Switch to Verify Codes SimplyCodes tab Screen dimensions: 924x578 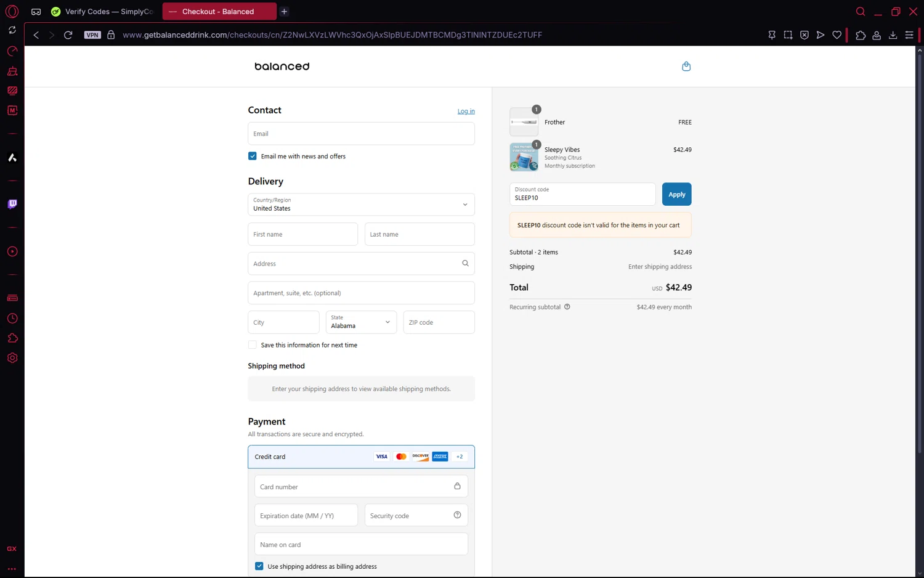point(102,12)
